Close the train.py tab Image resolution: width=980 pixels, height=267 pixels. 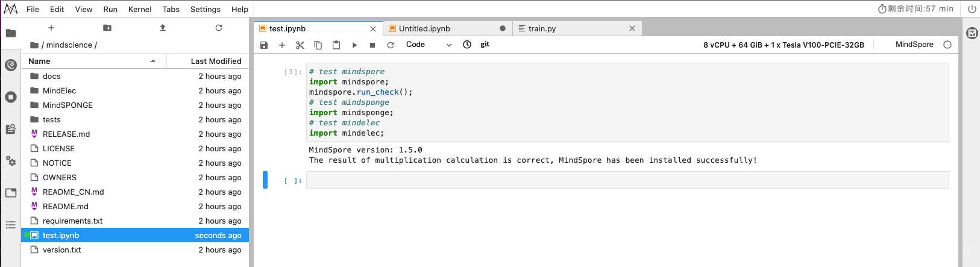click(x=632, y=28)
